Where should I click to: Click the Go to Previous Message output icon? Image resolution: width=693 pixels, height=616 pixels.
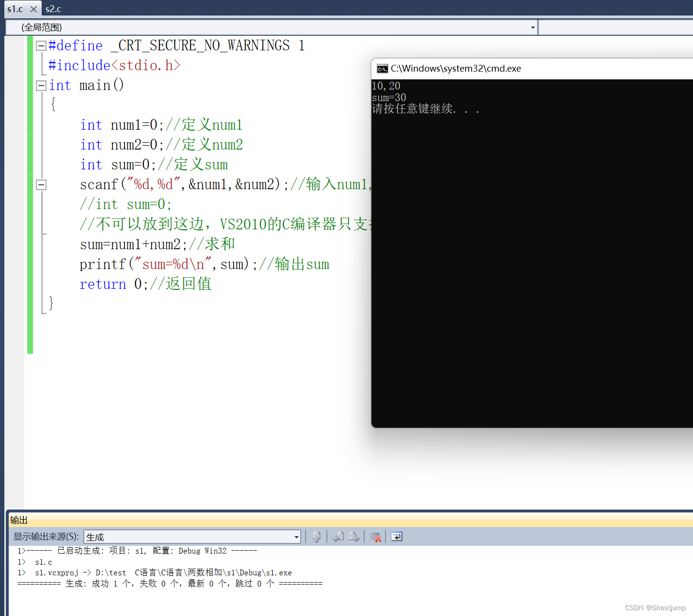click(x=339, y=537)
